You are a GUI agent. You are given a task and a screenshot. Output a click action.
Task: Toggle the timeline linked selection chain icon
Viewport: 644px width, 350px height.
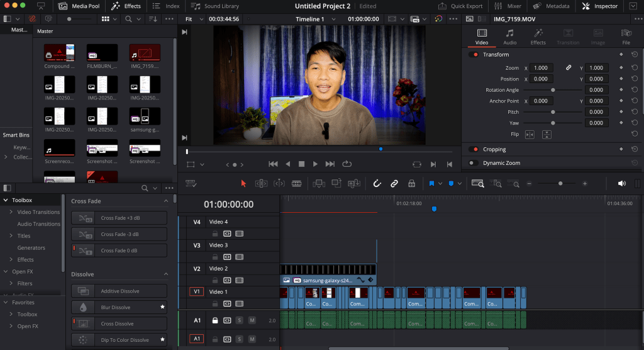coord(394,183)
